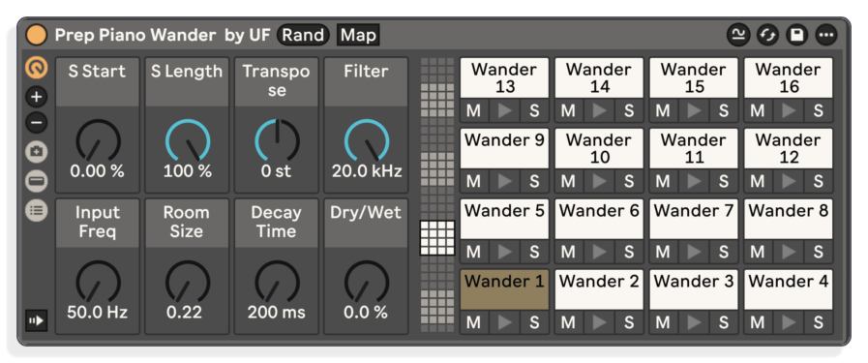This screenshot has width=868, height=363.
Task: Click the Transpose macro knob
Action: pos(277,141)
